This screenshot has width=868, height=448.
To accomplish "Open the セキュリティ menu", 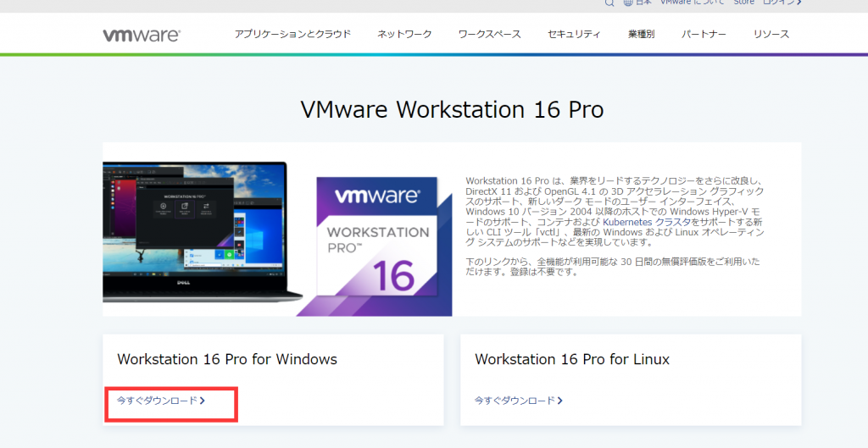I will coord(574,35).
